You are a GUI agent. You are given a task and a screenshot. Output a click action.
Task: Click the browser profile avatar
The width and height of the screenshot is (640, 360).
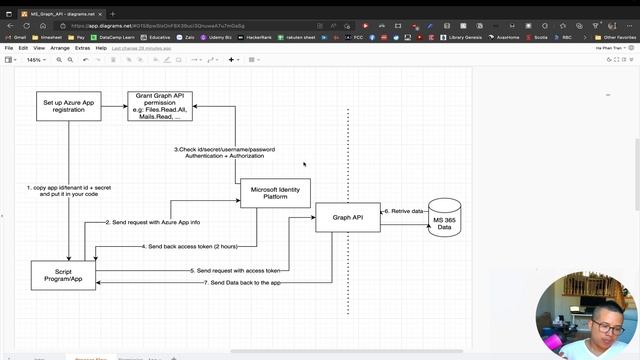point(612,26)
